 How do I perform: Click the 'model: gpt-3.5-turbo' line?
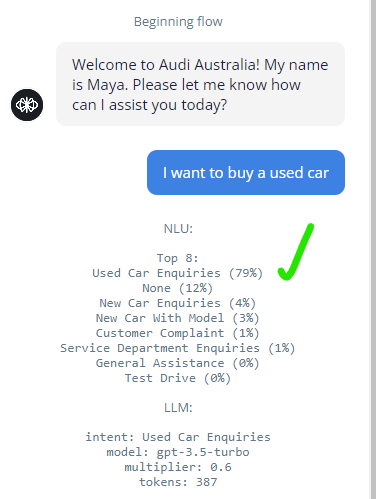coord(178,452)
